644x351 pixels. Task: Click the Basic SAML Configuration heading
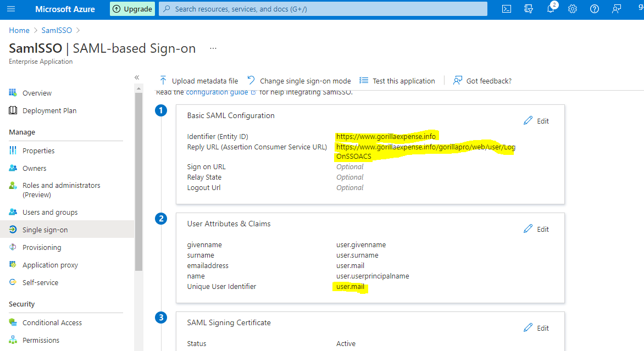point(231,116)
